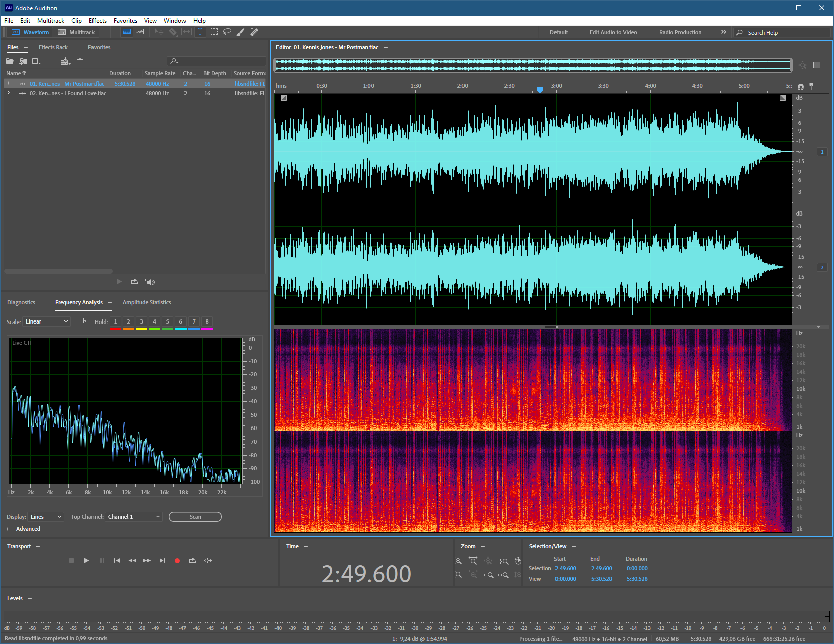This screenshot has height=644, width=834.
Task: Open Top Channel dropdown
Action: 134,517
